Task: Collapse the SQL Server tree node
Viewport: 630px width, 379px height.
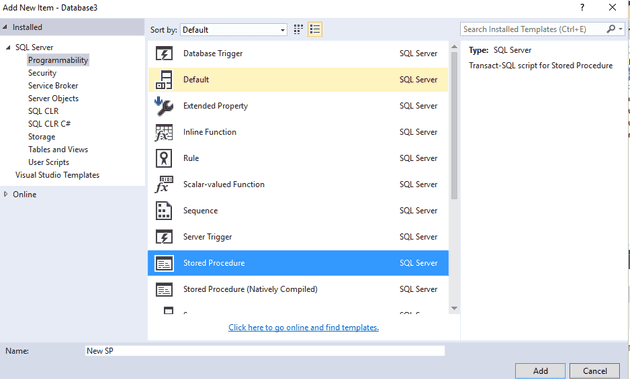Action: click(8, 47)
